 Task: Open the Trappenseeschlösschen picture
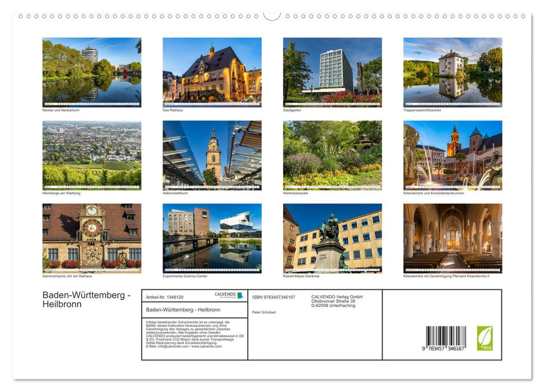pyautogui.click(x=453, y=73)
